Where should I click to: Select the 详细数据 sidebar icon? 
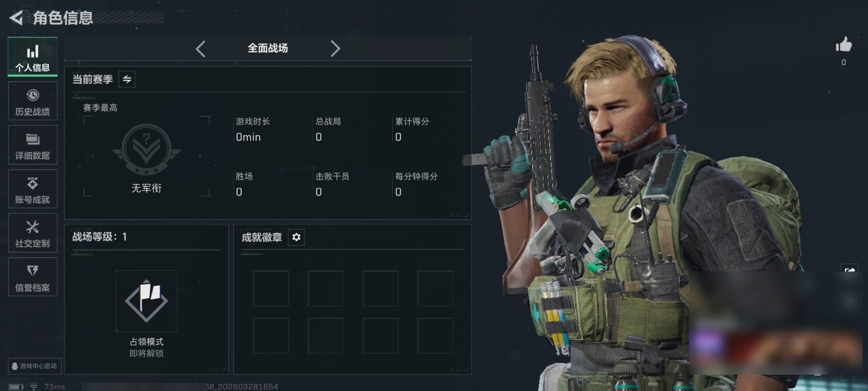pos(33,145)
